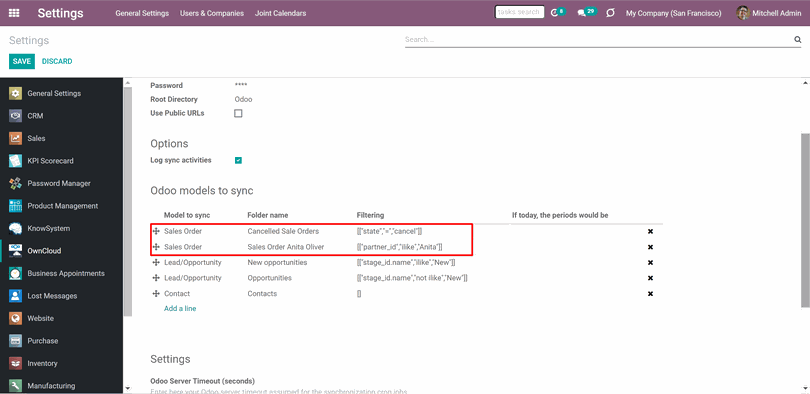Click the Product Management sidebar icon
Image resolution: width=810 pixels, height=394 pixels.
click(x=15, y=206)
